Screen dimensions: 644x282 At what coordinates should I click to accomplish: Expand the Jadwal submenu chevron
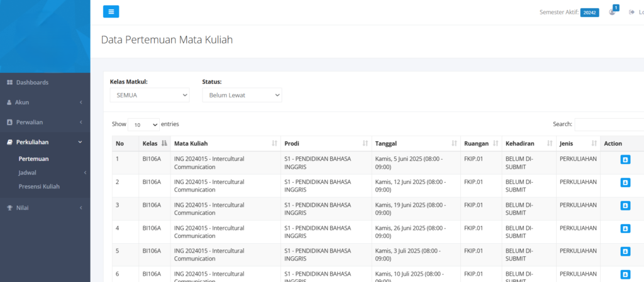(x=85, y=173)
